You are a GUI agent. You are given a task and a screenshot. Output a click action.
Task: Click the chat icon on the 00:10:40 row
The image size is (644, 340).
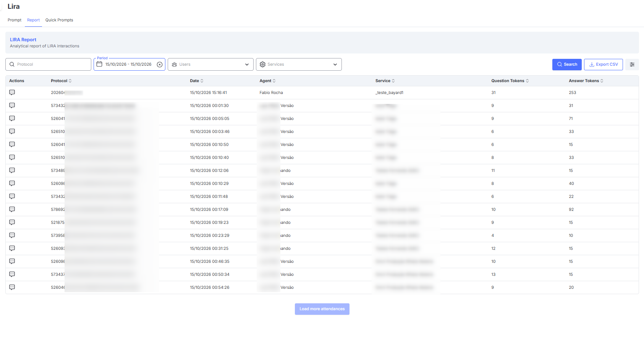point(12,157)
